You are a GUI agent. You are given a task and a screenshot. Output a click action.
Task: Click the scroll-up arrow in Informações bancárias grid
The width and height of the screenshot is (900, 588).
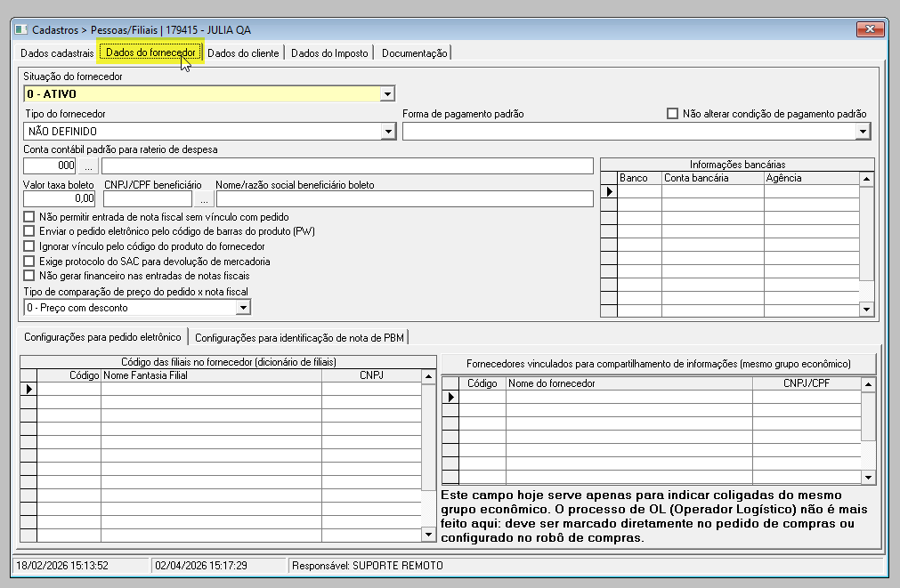[866, 179]
